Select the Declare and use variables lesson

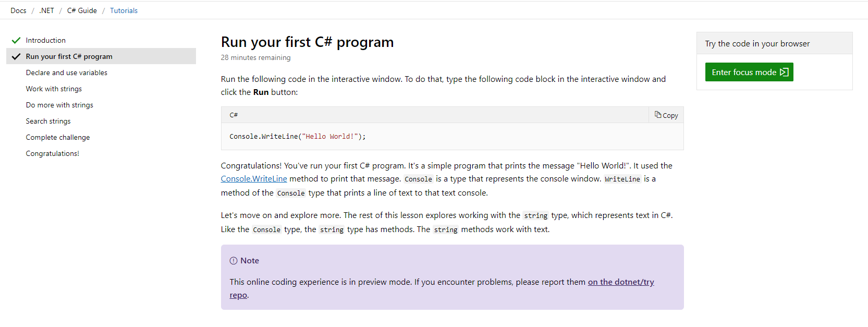[x=66, y=72]
